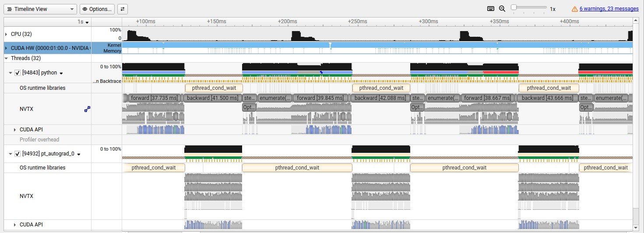Click the expand icon in python NVTX row

87,109
